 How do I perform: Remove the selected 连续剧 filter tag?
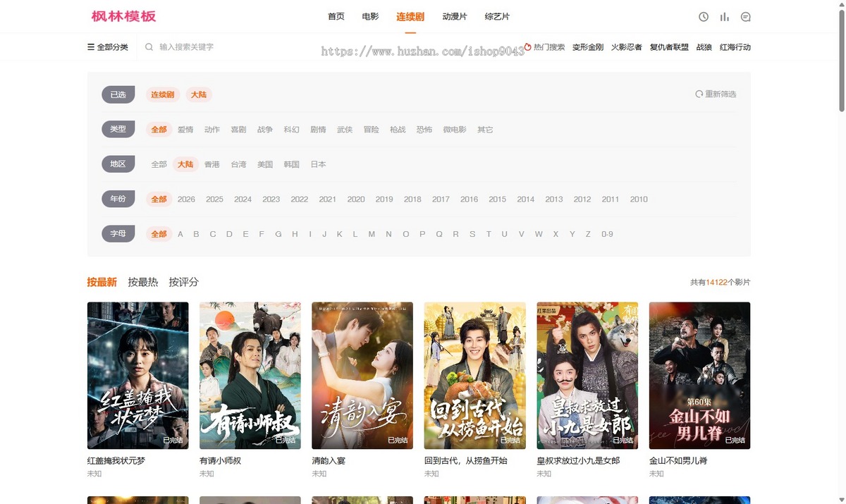pos(163,94)
